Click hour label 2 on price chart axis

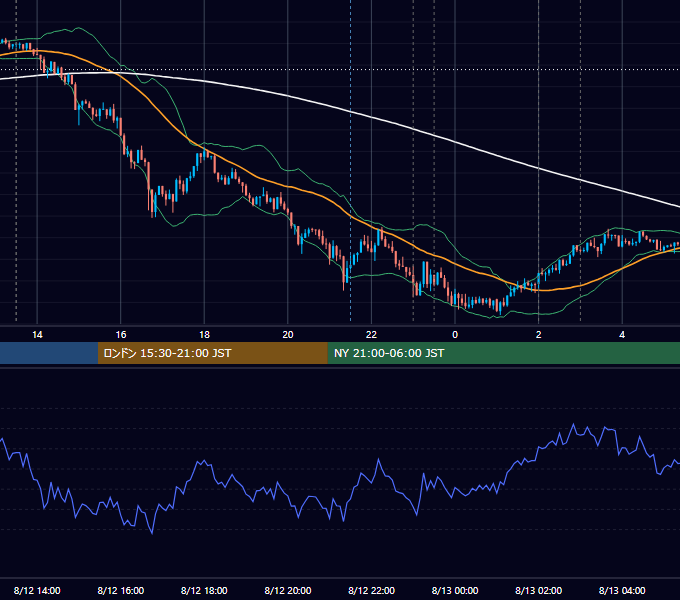coord(539,335)
